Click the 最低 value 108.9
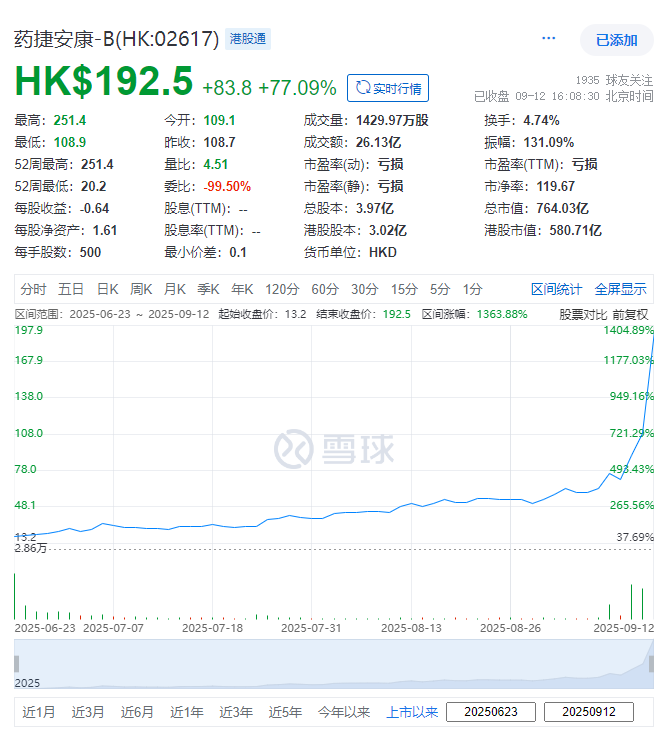The width and height of the screenshot is (669, 733). click(x=70, y=143)
